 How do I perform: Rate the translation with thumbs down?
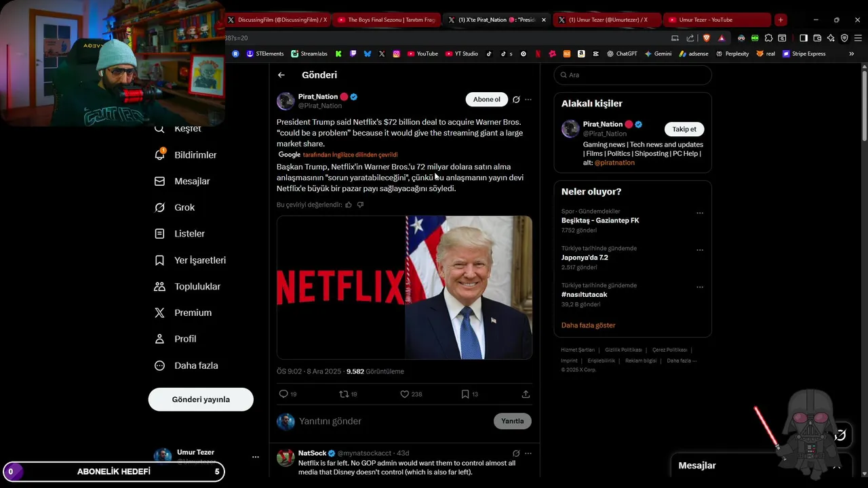(360, 205)
